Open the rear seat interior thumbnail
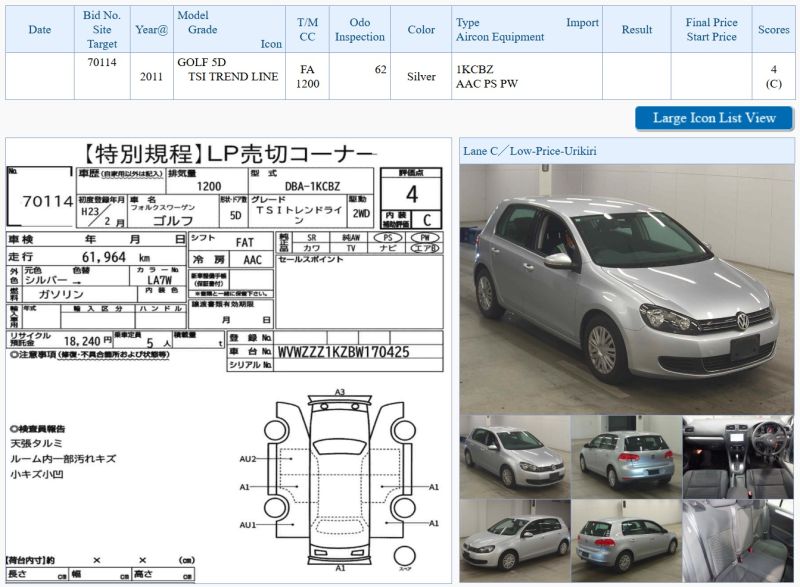Viewport: 800px width, 587px height. point(738,541)
